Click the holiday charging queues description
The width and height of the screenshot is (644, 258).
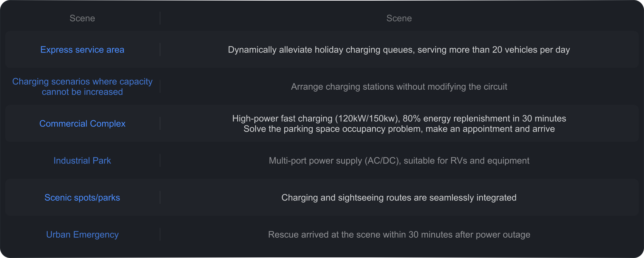coord(399,50)
